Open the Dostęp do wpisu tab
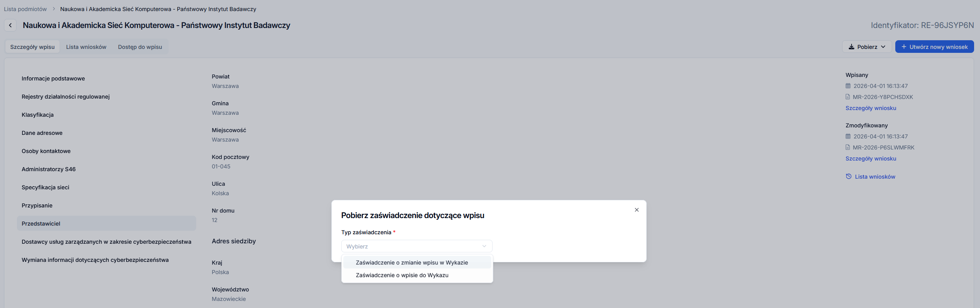980x308 pixels. 140,47
